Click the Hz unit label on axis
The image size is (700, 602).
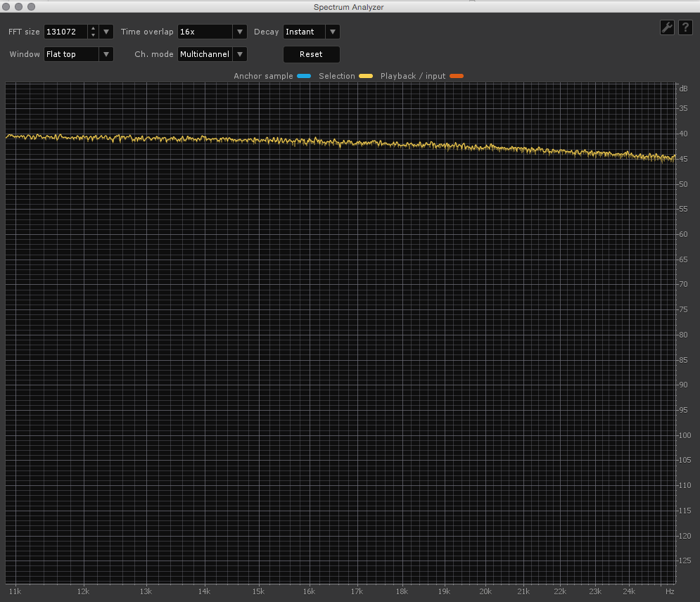click(670, 591)
